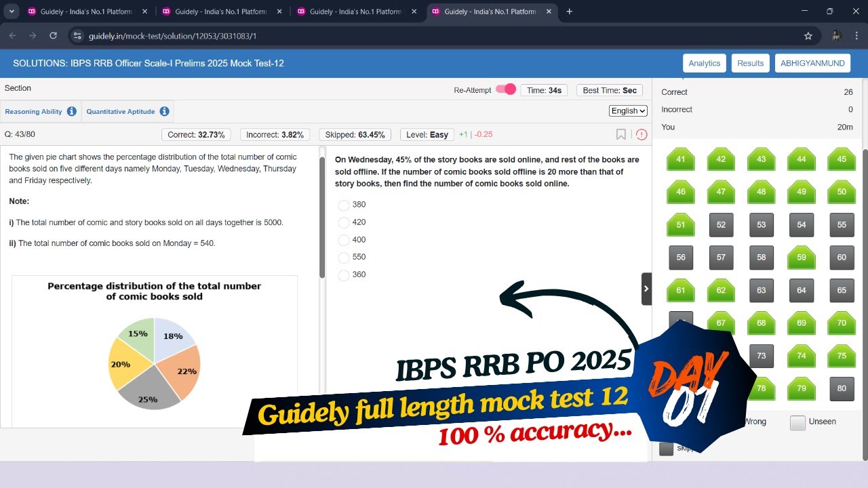This screenshot has height=488, width=868.
Task: Click the Best Time: Sec box
Action: [x=610, y=90]
